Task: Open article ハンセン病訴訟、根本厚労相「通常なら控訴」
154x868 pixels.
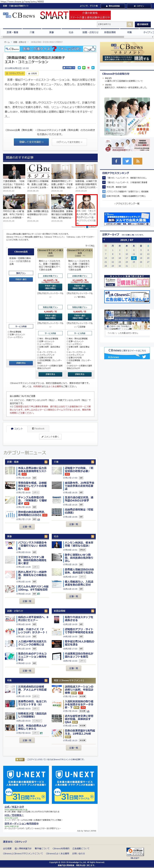Action: coord(79,544)
